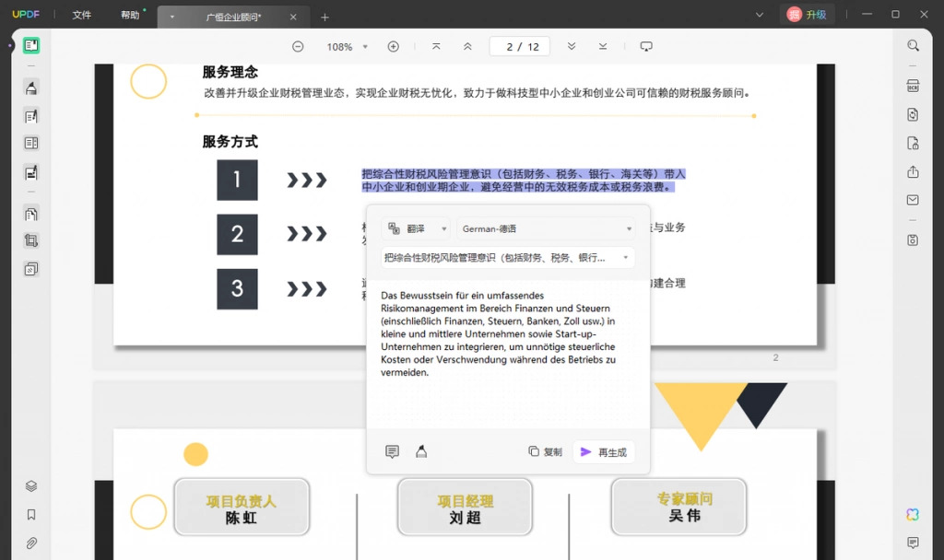Screen dimensions: 944x560
Task: Click the 复制 copy button
Action: (x=546, y=451)
